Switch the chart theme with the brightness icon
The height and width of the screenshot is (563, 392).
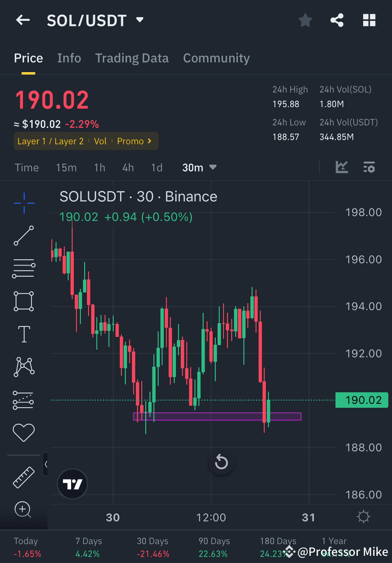364,517
